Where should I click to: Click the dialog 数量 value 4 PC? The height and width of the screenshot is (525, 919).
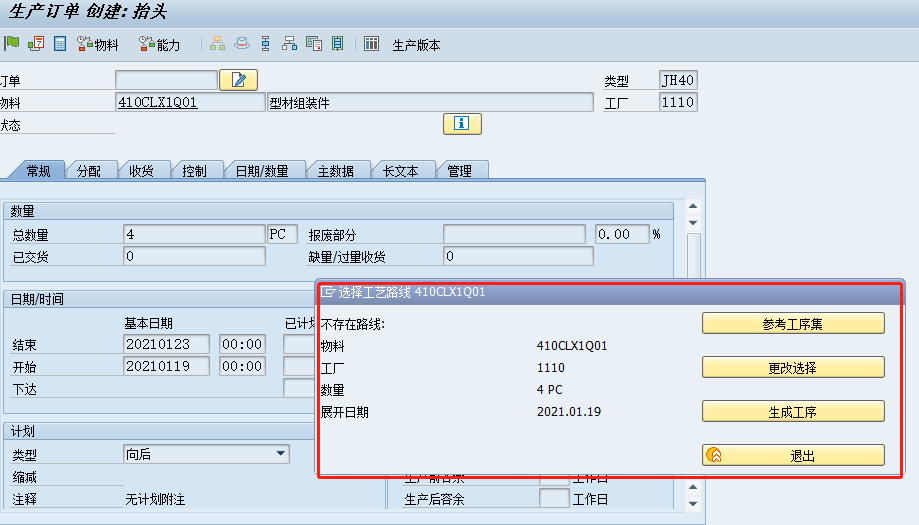tap(550, 390)
